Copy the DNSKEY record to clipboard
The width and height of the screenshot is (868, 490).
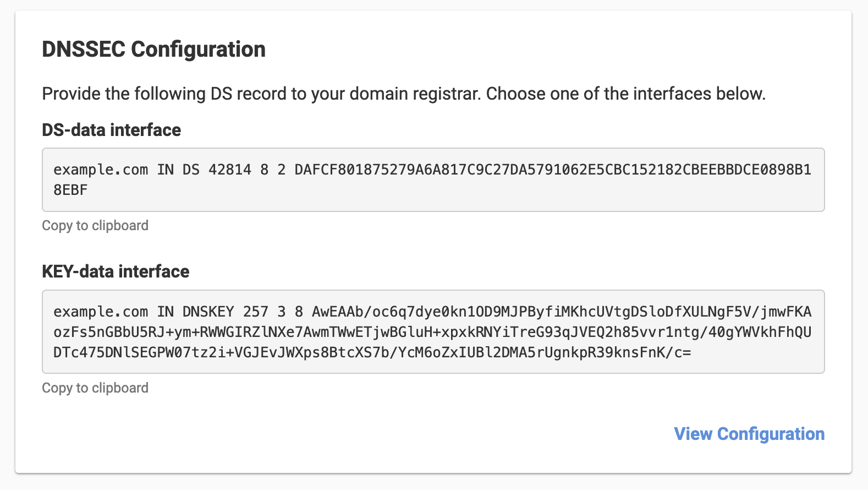(x=95, y=388)
